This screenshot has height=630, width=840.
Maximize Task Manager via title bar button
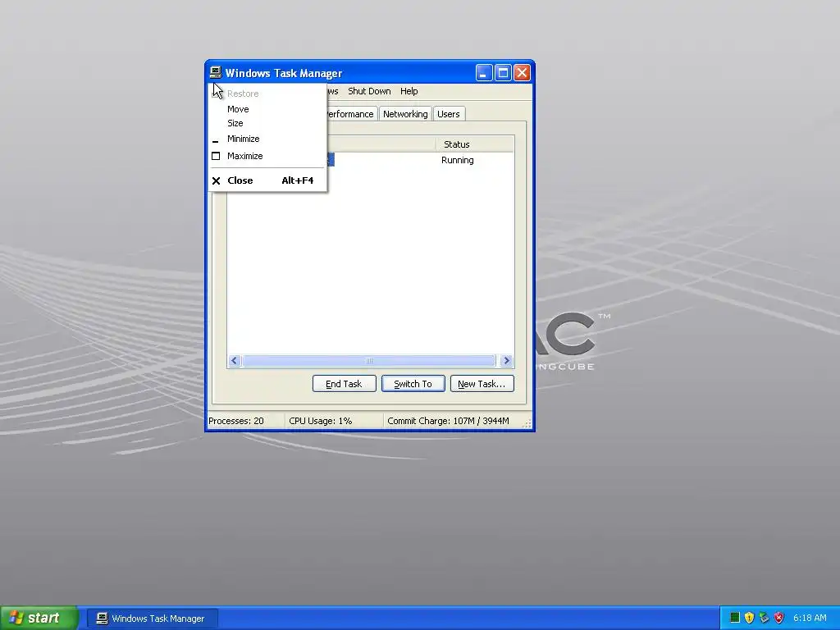tap(503, 73)
